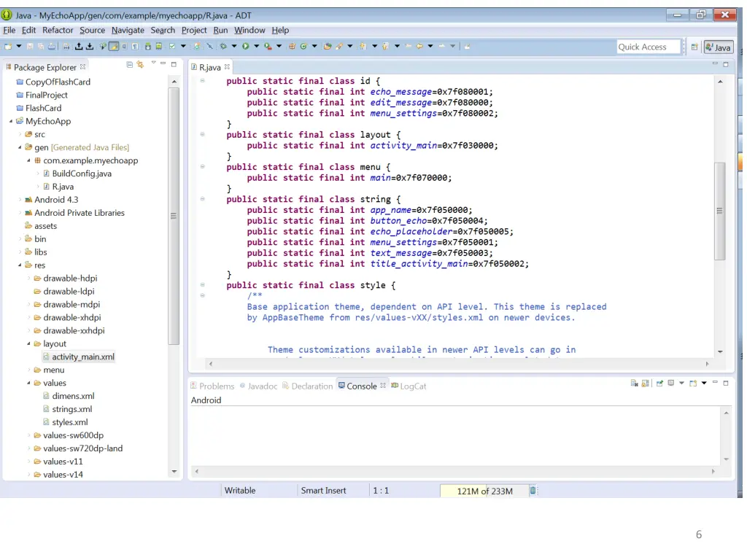This screenshot has height=560, width=747.
Task: Close the R.java editor tab
Action: (228, 66)
